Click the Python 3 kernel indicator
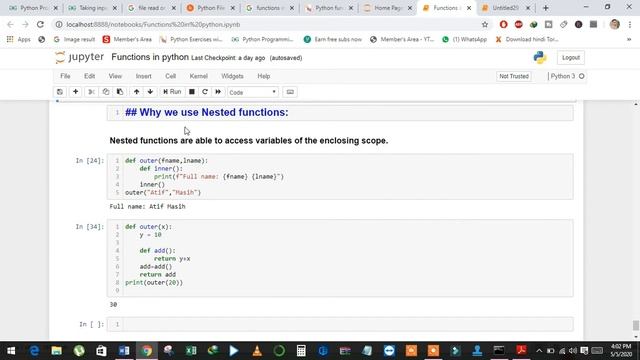640x360 pixels. pyautogui.click(x=567, y=76)
